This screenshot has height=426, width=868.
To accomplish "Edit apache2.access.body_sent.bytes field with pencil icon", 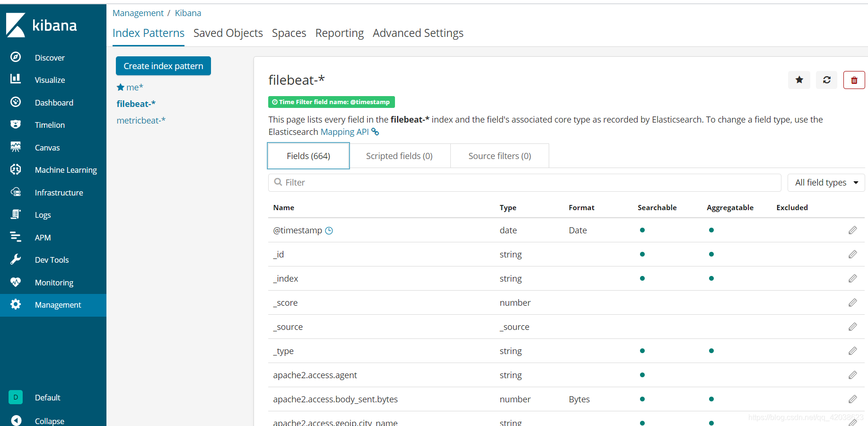I will tap(852, 399).
